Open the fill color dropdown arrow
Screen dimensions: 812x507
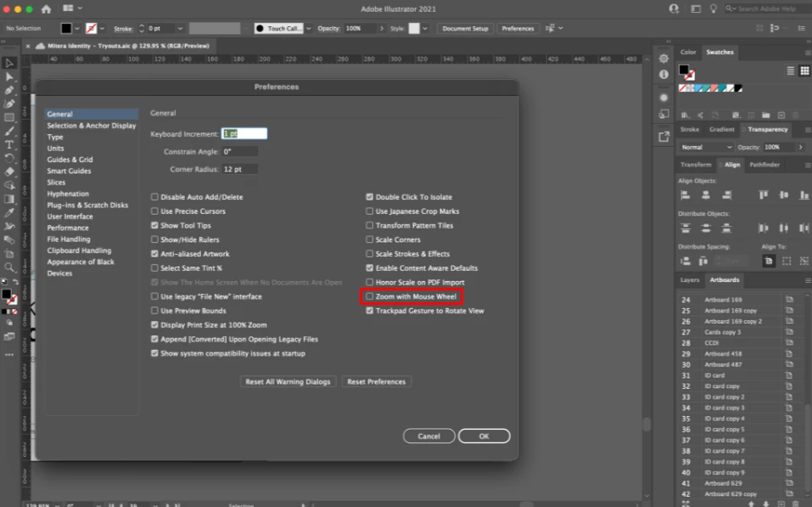77,29
